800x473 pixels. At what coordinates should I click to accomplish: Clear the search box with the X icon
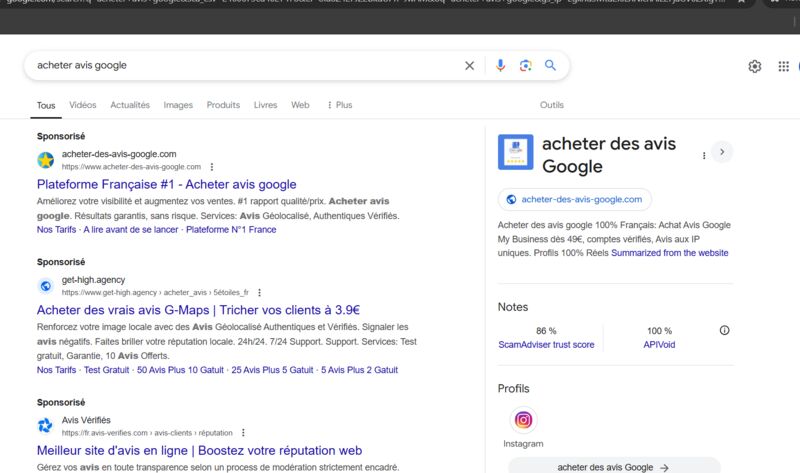469,65
